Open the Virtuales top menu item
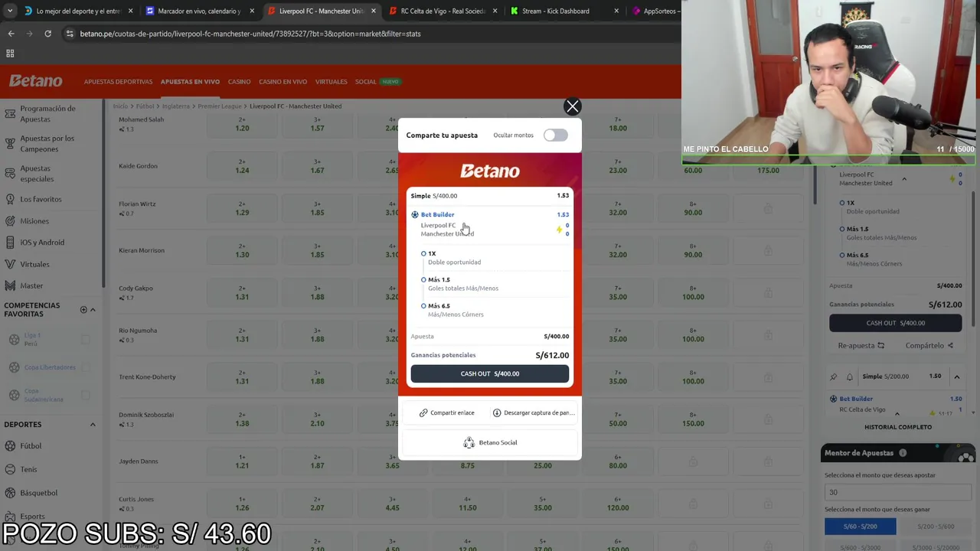This screenshot has width=980, height=551. [331, 81]
